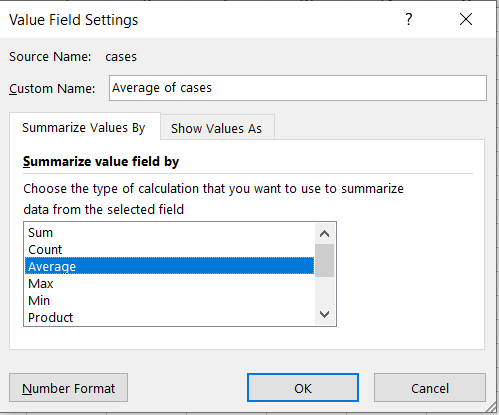Click the scrollbar track below the thumb

point(324,290)
